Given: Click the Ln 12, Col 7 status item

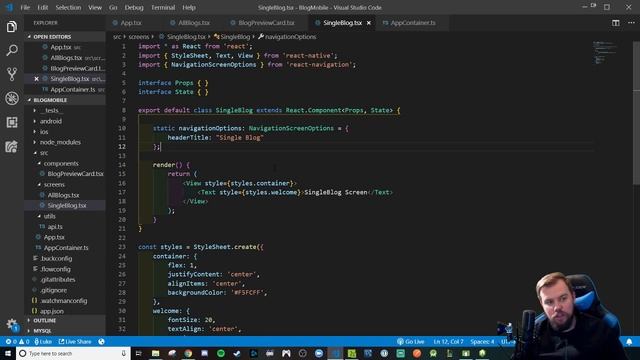Looking at the screenshot, I should pos(448,342).
